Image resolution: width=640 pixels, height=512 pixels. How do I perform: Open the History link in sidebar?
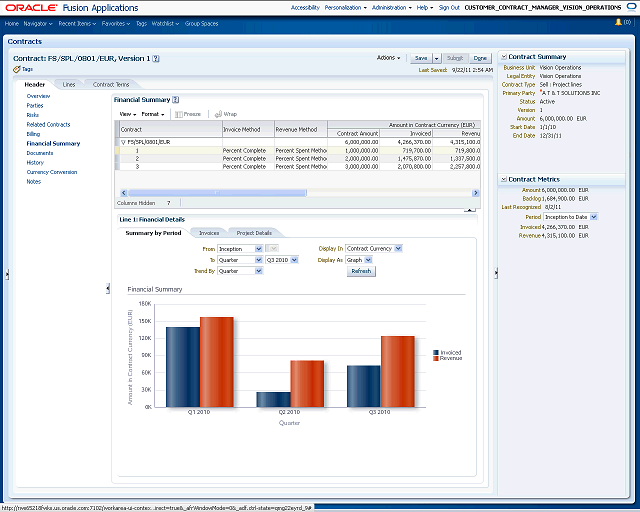point(35,163)
